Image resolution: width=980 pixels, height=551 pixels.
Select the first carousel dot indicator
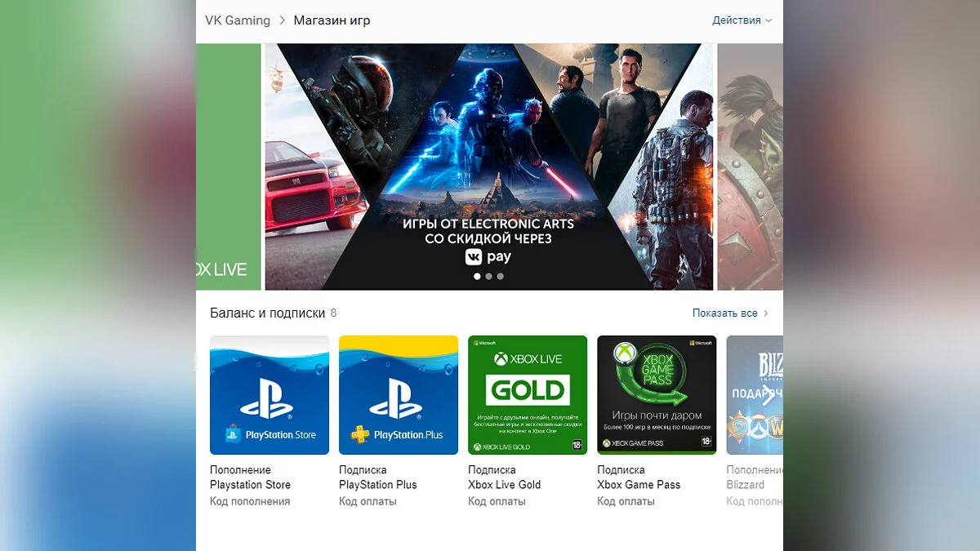(478, 276)
